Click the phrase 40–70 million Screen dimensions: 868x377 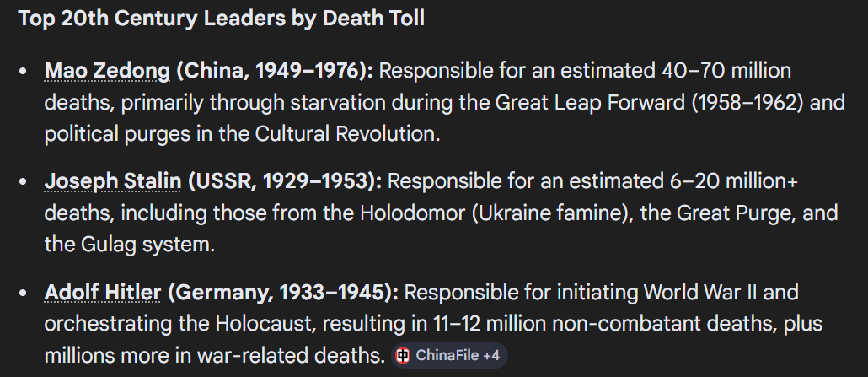(x=726, y=71)
